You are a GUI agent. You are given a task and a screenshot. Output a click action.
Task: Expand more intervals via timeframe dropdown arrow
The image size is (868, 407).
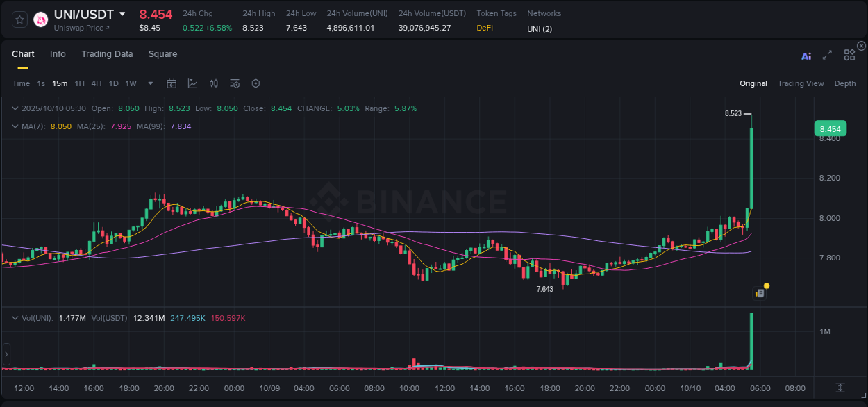[x=149, y=83]
